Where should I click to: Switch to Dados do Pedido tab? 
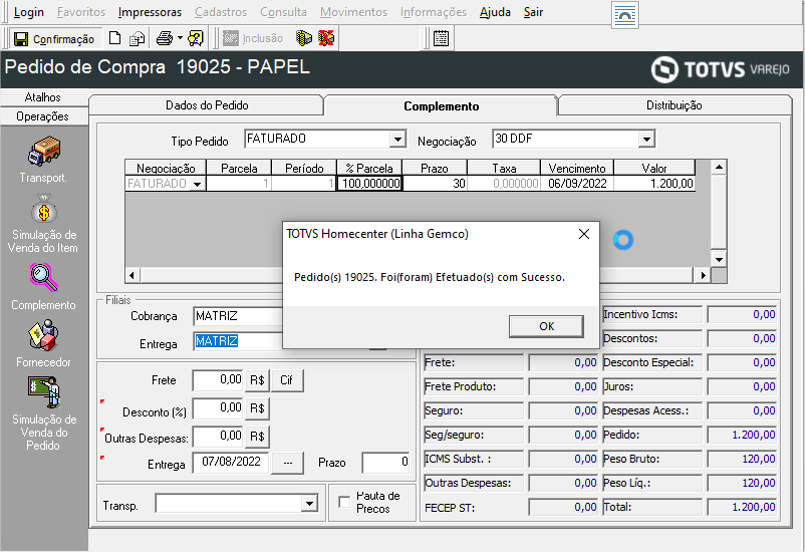206,105
